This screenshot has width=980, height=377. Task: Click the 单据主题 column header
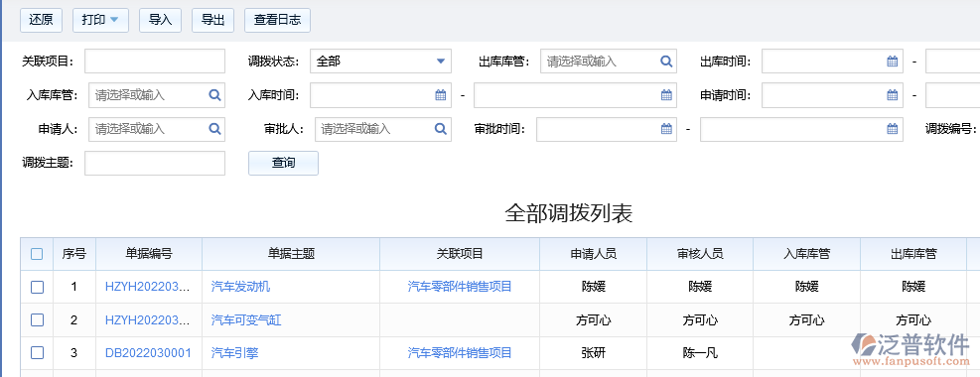(x=291, y=254)
